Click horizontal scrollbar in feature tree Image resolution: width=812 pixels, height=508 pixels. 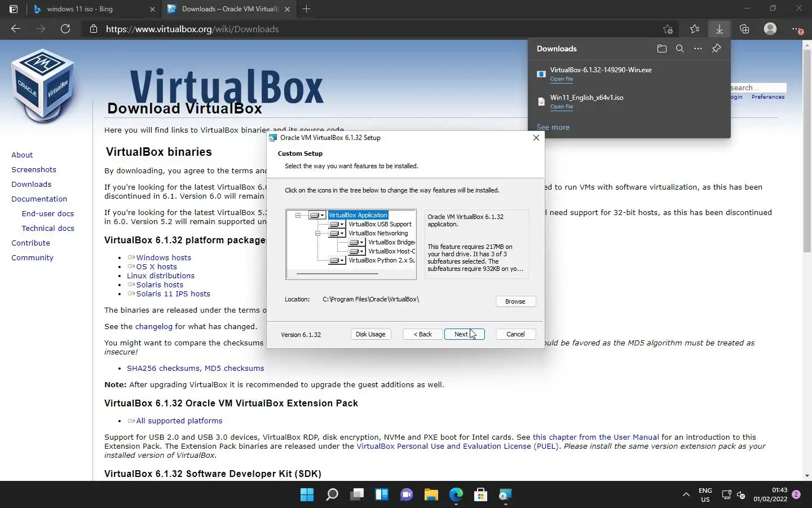pyautogui.click(x=337, y=274)
